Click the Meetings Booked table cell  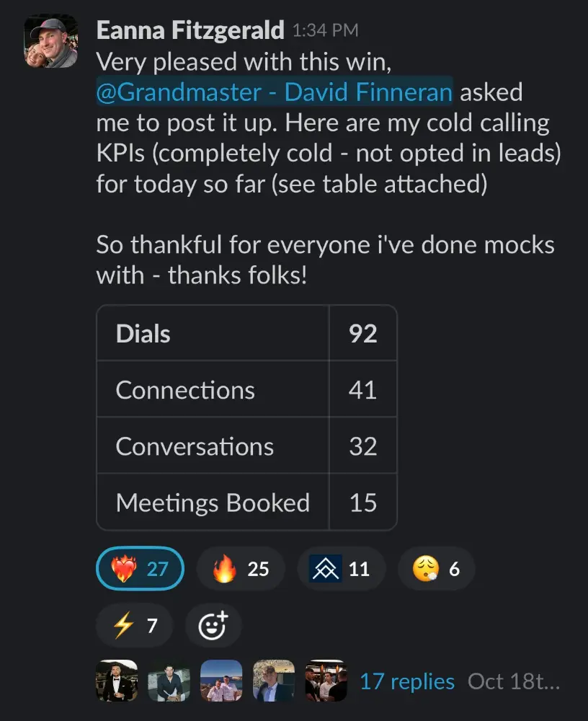coord(213,503)
